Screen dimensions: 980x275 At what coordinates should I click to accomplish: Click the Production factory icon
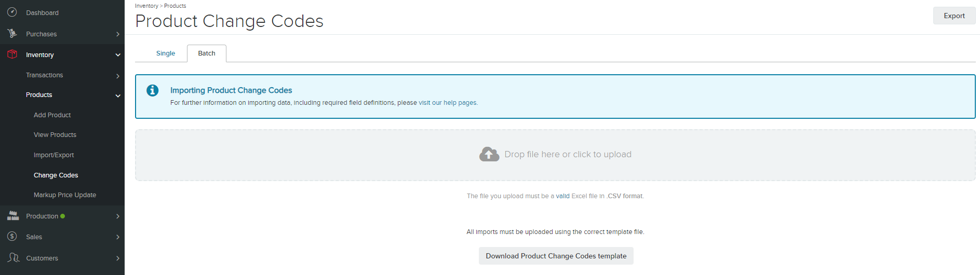click(12, 215)
